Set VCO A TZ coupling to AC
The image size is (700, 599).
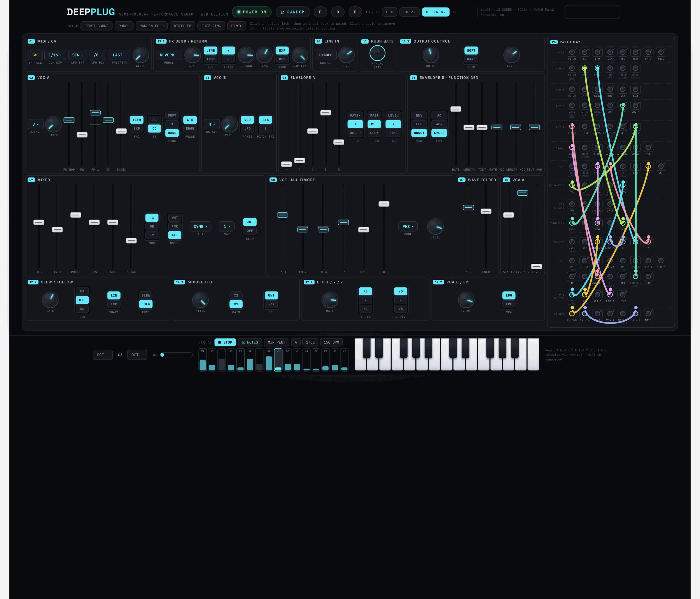tap(154, 120)
